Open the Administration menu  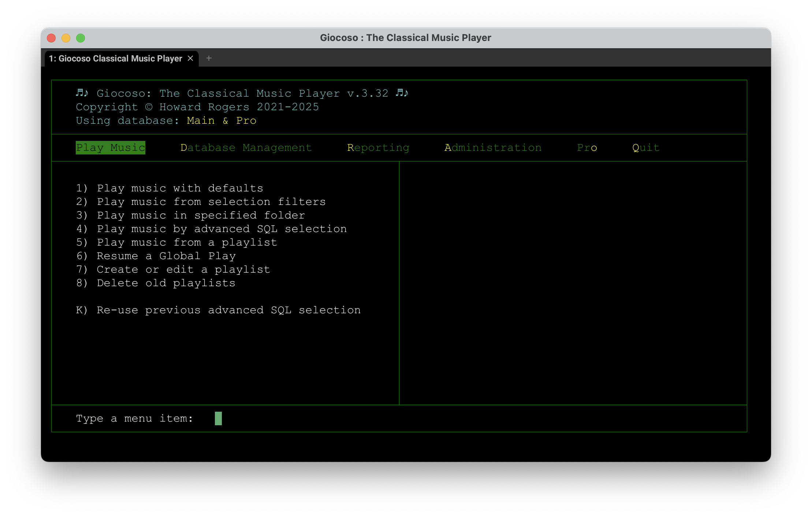(493, 147)
